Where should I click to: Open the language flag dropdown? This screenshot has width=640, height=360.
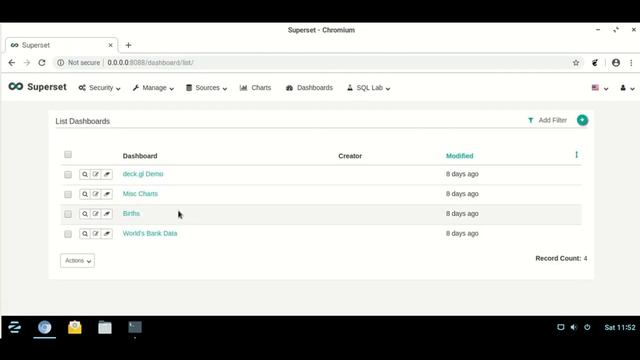[x=600, y=88]
